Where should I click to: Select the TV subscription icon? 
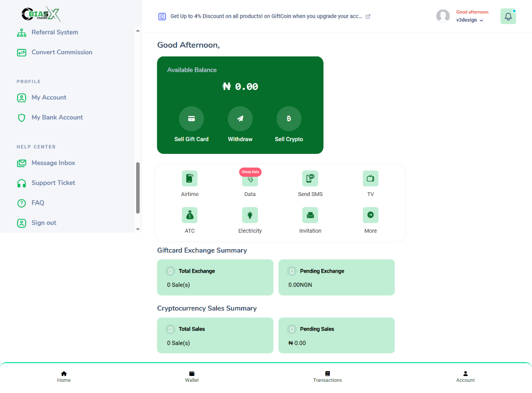(x=370, y=178)
